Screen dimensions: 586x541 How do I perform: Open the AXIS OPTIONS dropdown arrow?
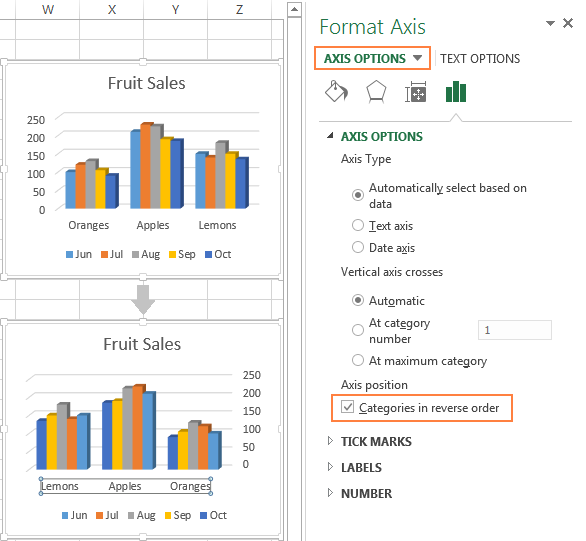[417, 58]
